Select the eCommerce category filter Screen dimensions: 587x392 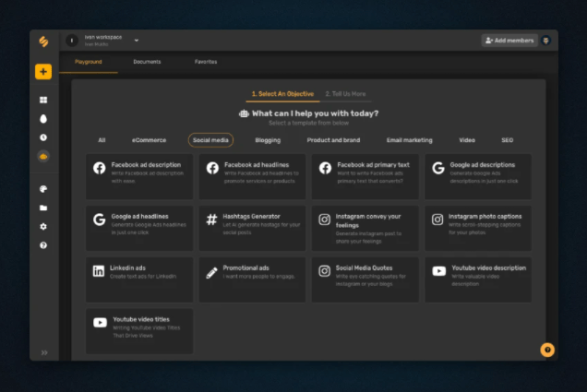click(149, 140)
